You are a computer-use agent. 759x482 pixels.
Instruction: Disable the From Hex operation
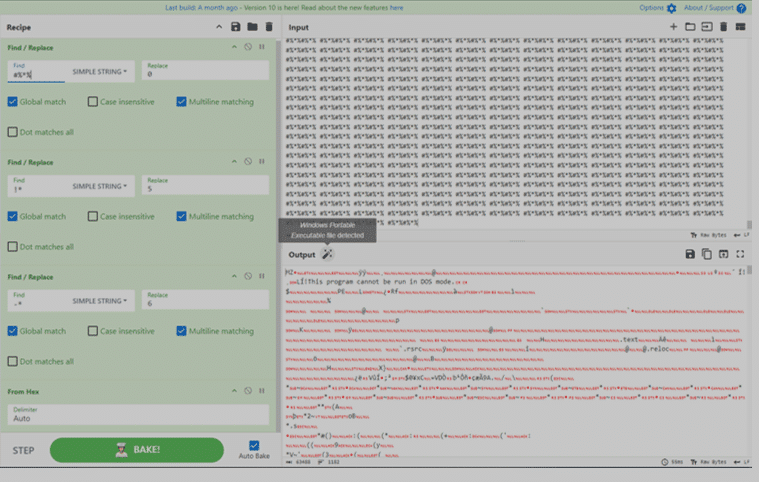click(x=248, y=391)
